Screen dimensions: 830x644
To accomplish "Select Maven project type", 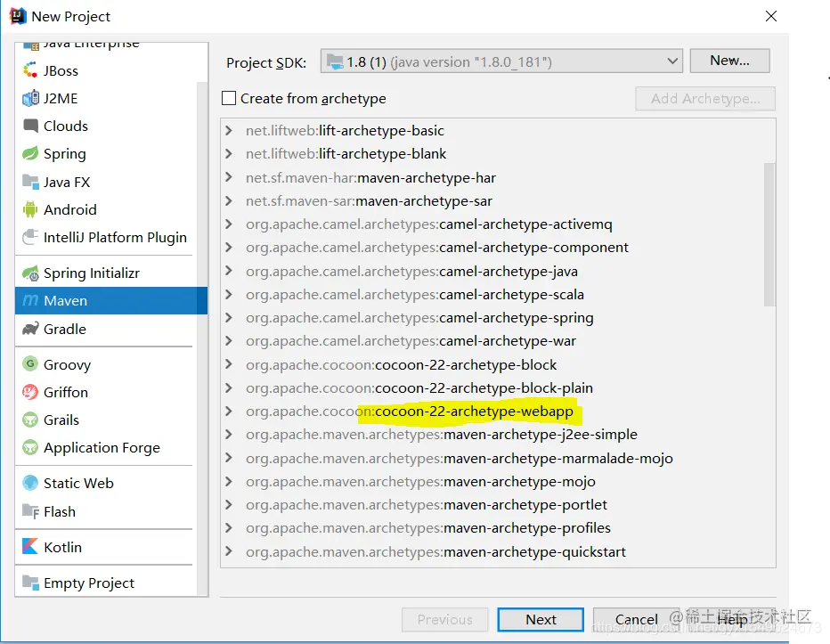I will click(x=111, y=301).
